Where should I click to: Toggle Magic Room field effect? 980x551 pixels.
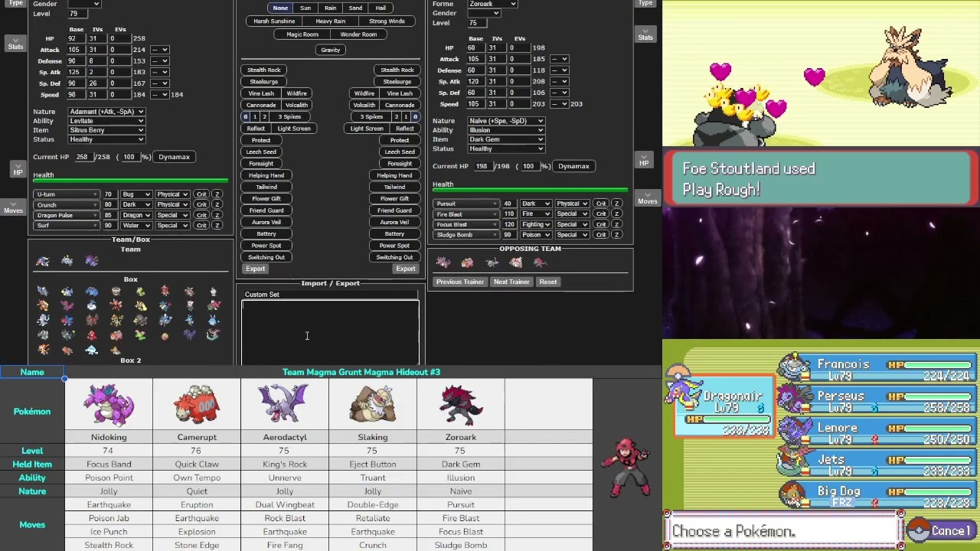[x=302, y=34]
